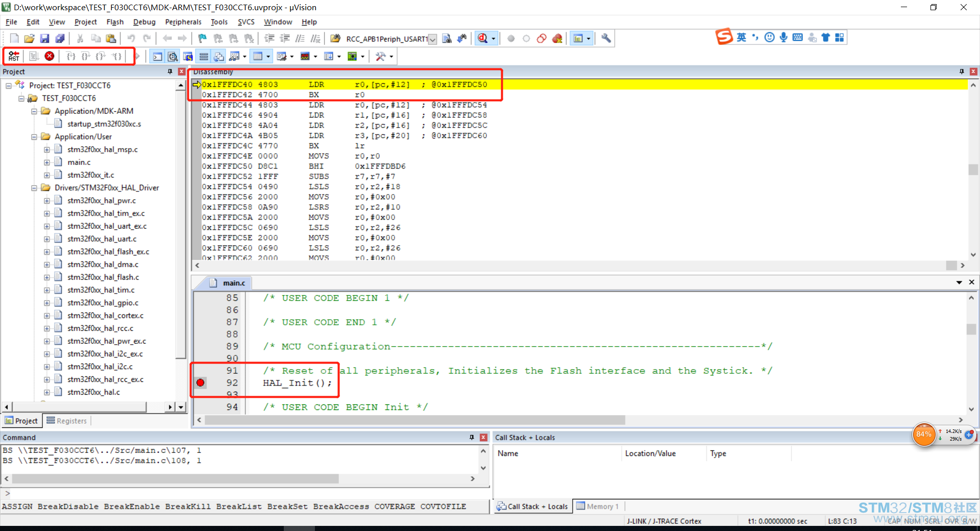Collapse the Application/User folder
This screenshot has height=531, width=980.
click(x=34, y=137)
